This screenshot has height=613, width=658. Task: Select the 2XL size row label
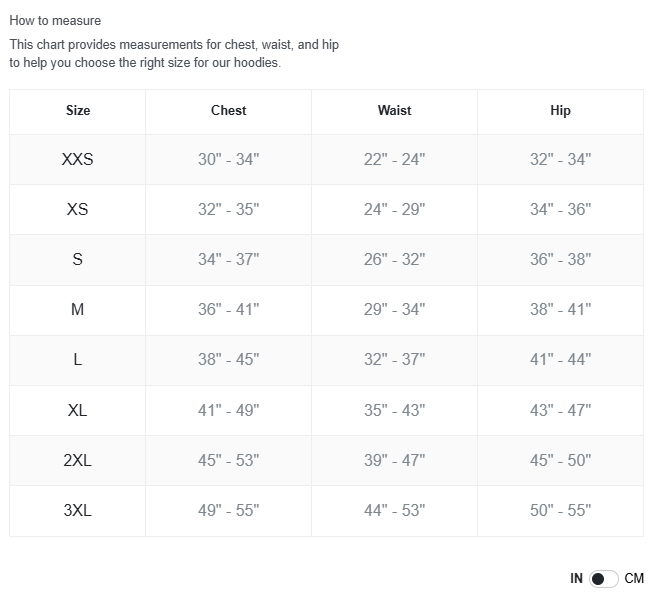tap(78, 460)
